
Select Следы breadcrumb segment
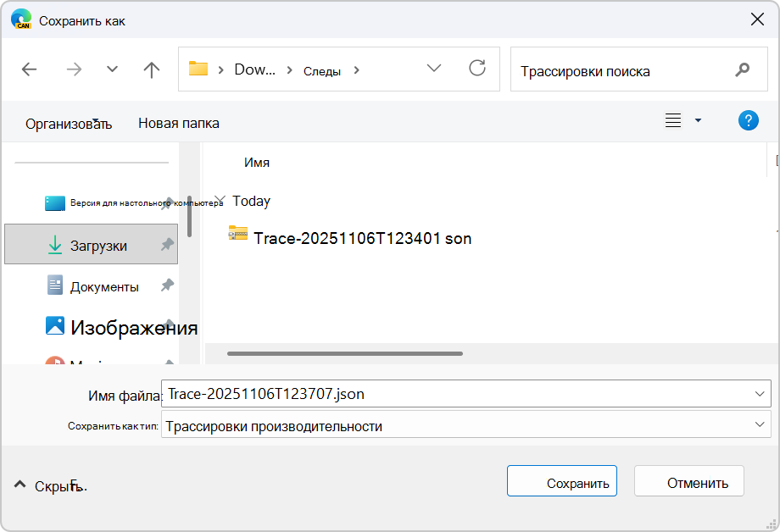click(x=322, y=71)
